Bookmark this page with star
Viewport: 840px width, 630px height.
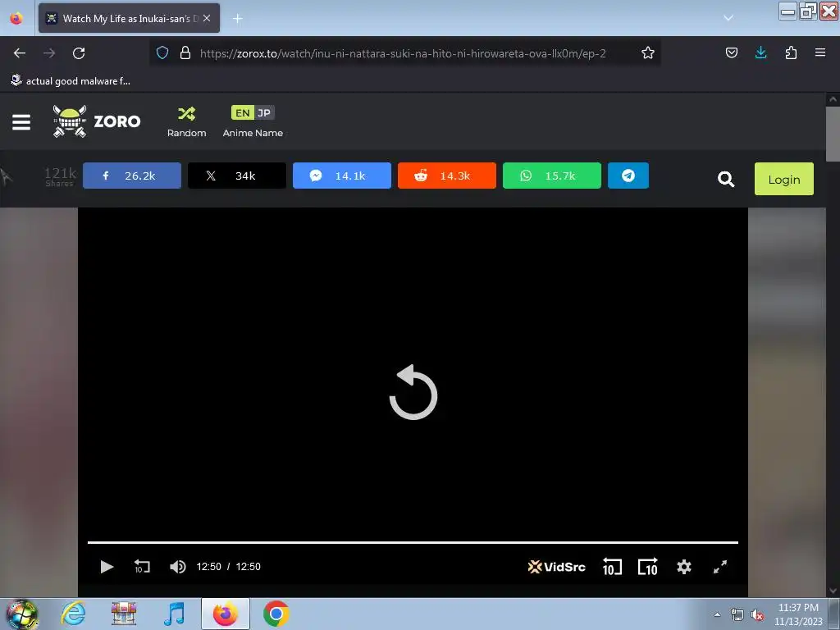pyautogui.click(x=648, y=53)
